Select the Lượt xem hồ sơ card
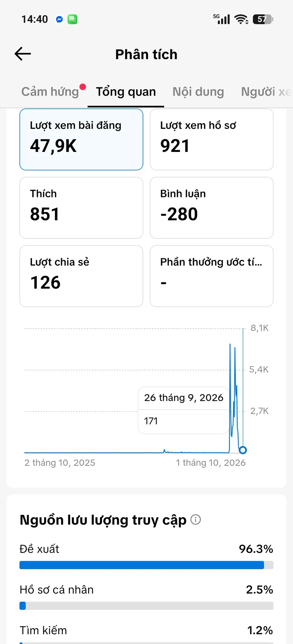 (211, 140)
